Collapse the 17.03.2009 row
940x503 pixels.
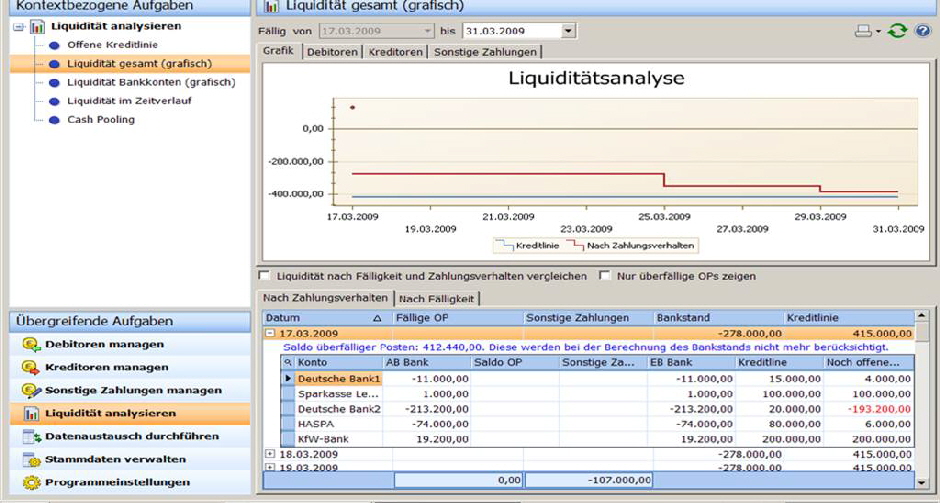coord(270,333)
